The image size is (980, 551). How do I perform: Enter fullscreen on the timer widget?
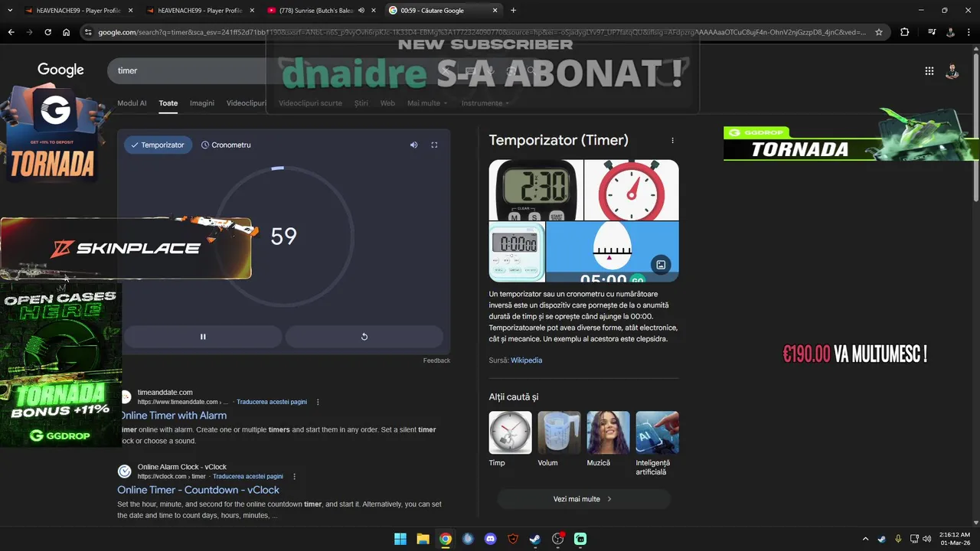[434, 145]
